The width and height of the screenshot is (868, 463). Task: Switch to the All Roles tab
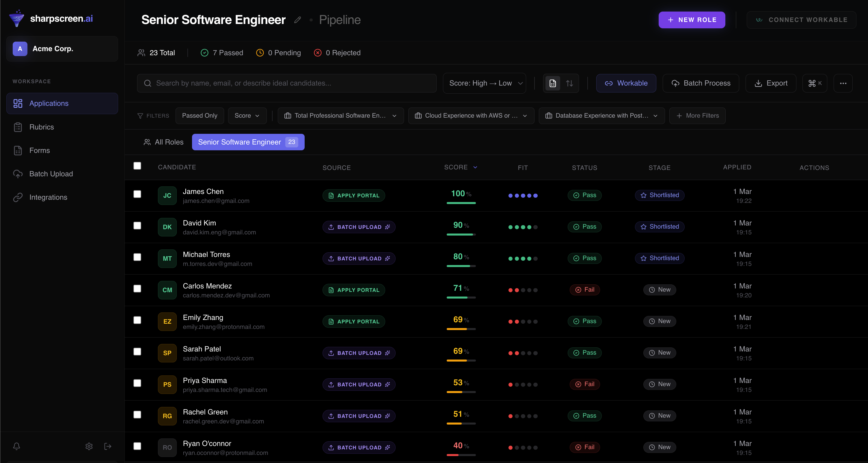coord(163,142)
